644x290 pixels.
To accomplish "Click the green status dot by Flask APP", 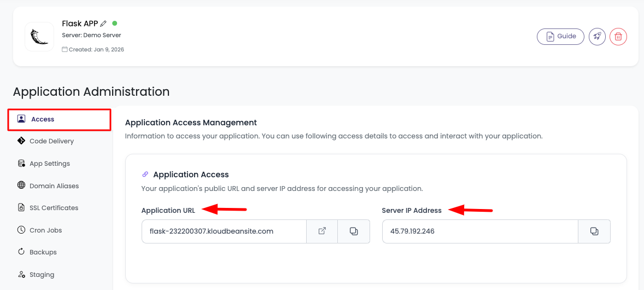I will point(115,23).
